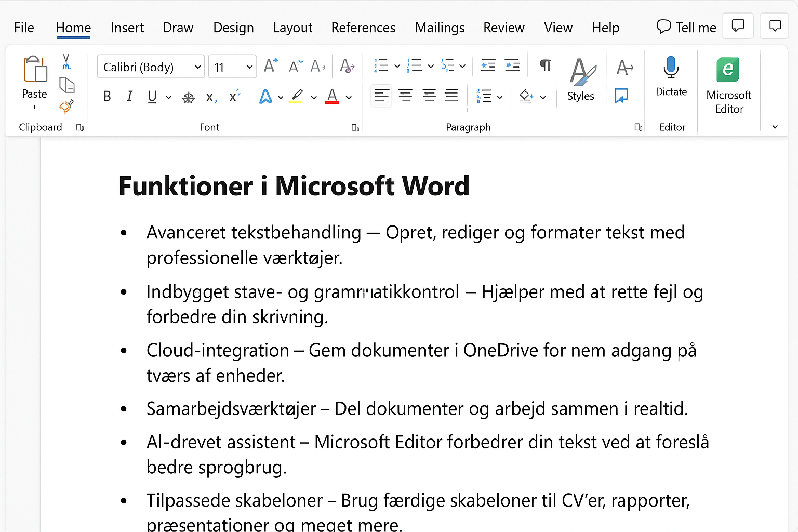Expand underline style options arrow

(168, 97)
